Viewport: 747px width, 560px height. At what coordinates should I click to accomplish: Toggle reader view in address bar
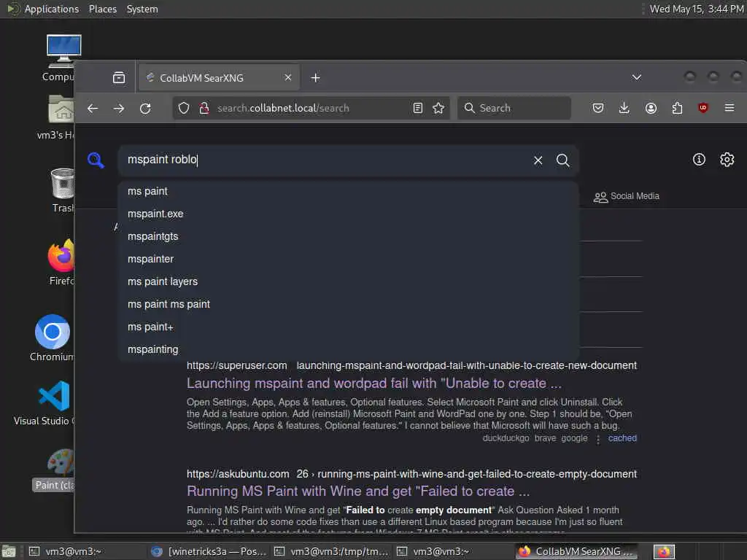418,108
